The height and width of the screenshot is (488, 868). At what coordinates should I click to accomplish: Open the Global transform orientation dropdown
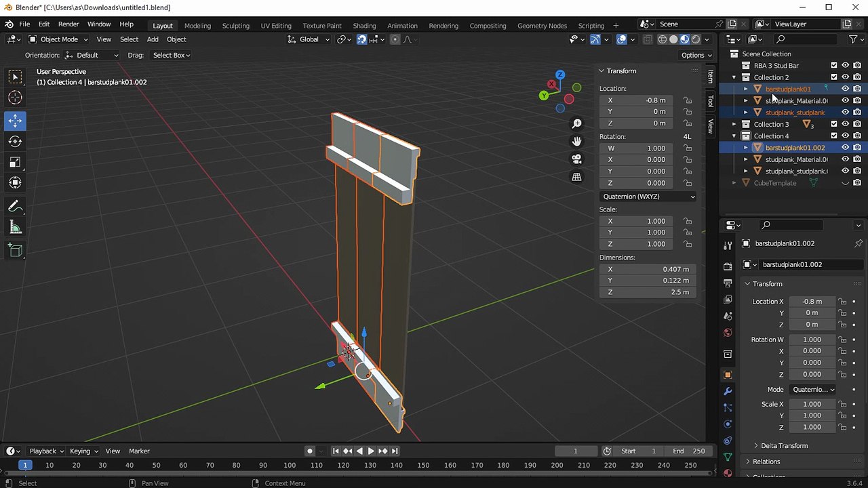[x=309, y=39]
